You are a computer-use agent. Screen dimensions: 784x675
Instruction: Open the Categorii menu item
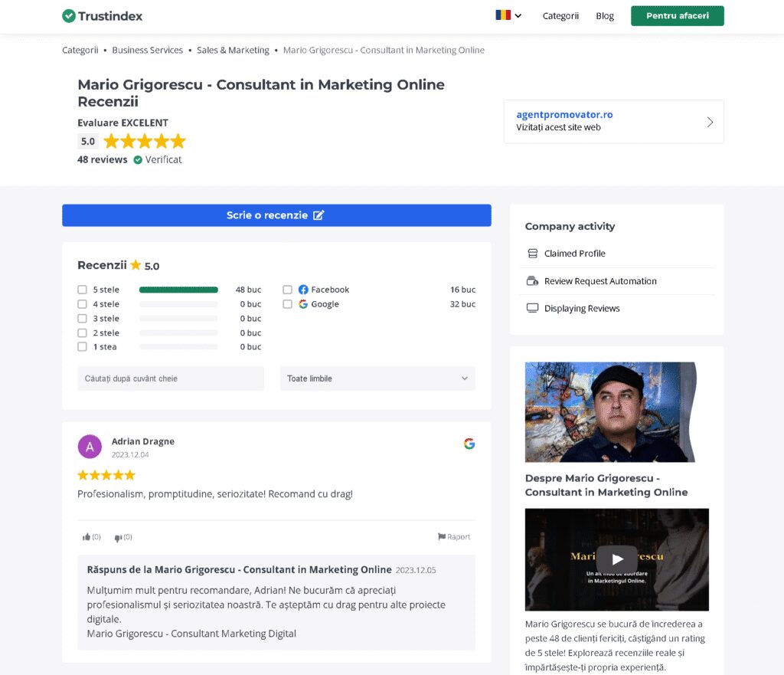coord(560,16)
